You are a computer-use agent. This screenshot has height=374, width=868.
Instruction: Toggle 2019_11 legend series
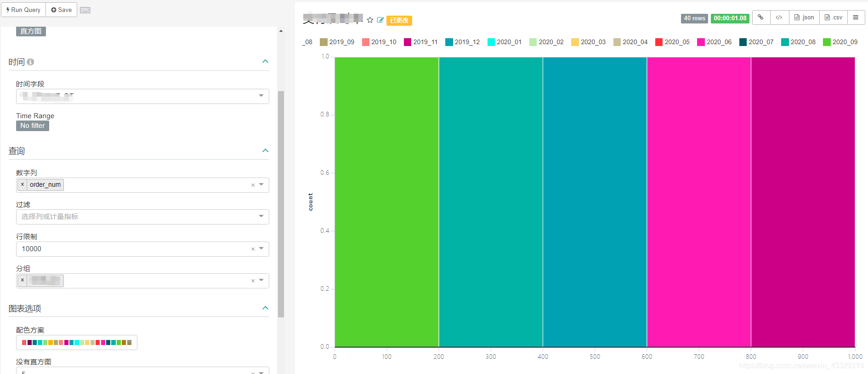tap(421, 42)
